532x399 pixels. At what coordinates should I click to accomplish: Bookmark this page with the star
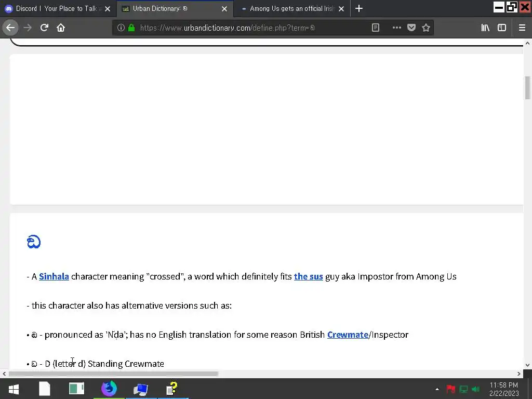(426, 28)
